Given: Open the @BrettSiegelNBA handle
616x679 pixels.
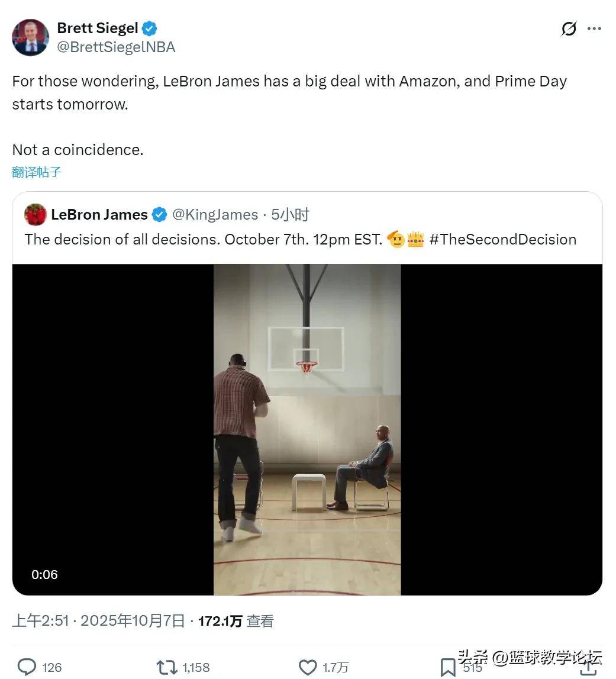Looking at the screenshot, I should point(116,47).
